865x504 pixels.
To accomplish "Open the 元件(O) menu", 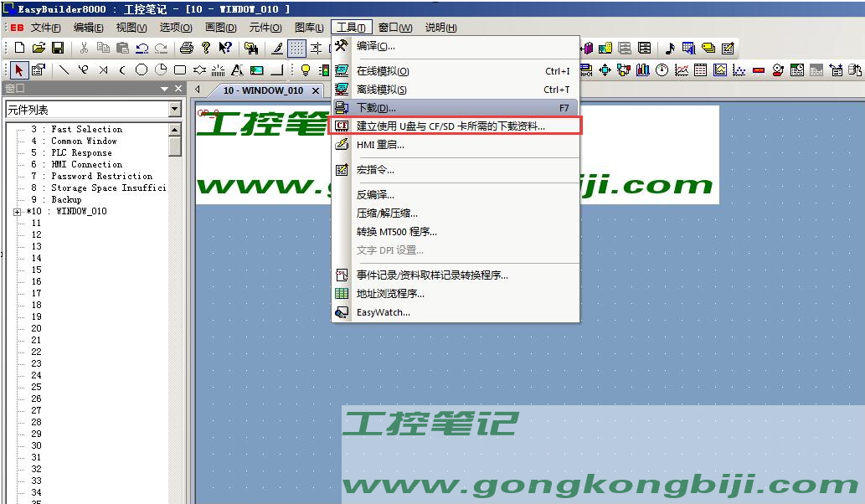I will click(x=265, y=28).
